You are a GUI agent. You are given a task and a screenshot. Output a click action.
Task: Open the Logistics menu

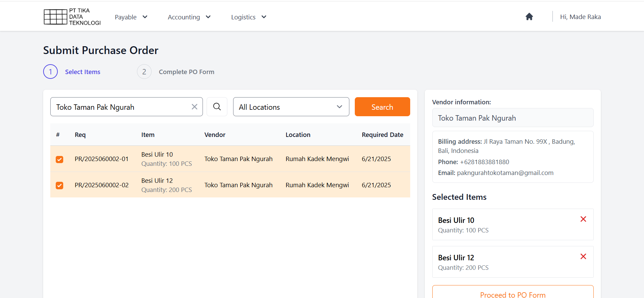(x=248, y=17)
